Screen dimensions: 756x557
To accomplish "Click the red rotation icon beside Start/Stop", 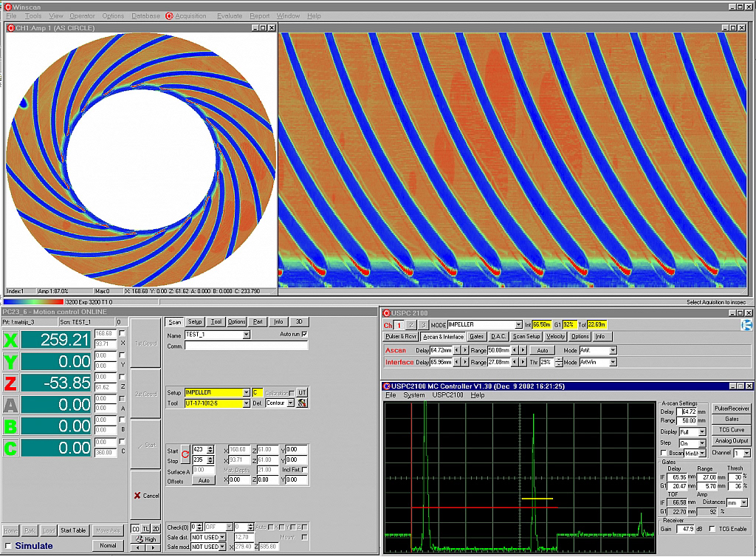I will [185, 454].
